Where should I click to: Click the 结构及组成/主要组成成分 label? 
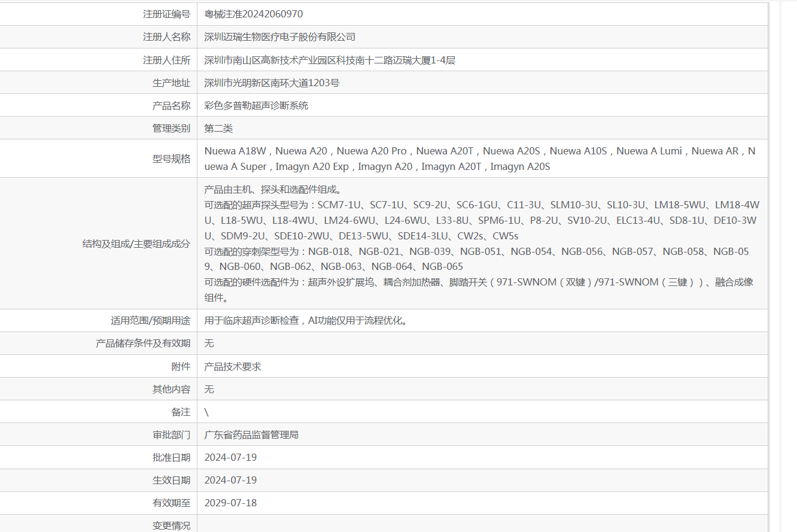136,244
